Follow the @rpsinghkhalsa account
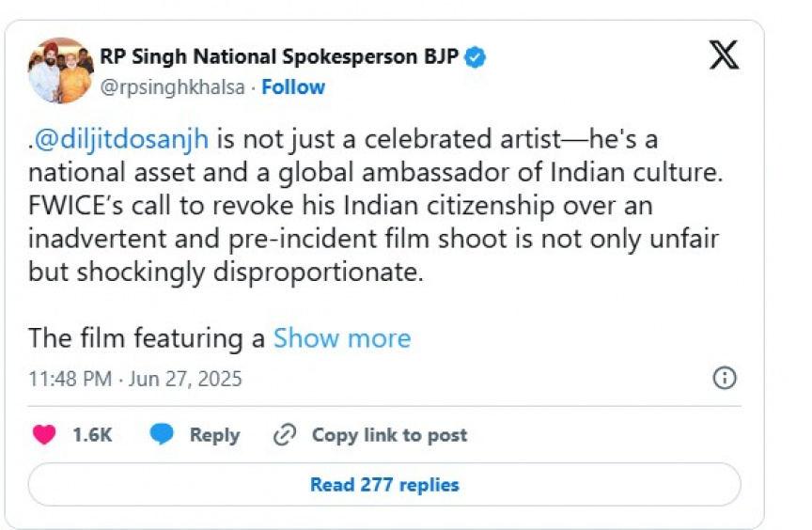The width and height of the screenshot is (812, 530). (293, 87)
